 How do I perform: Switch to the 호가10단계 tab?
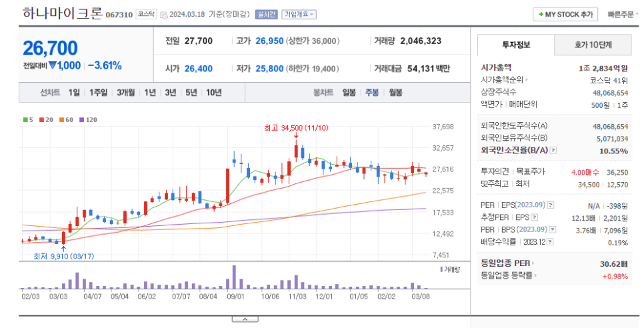click(593, 45)
